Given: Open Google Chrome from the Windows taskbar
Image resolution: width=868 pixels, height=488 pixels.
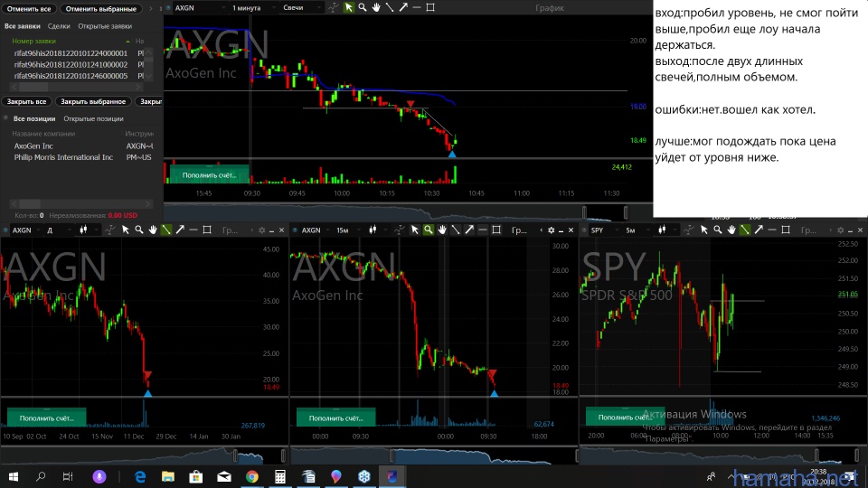Looking at the screenshot, I should coord(251,475).
